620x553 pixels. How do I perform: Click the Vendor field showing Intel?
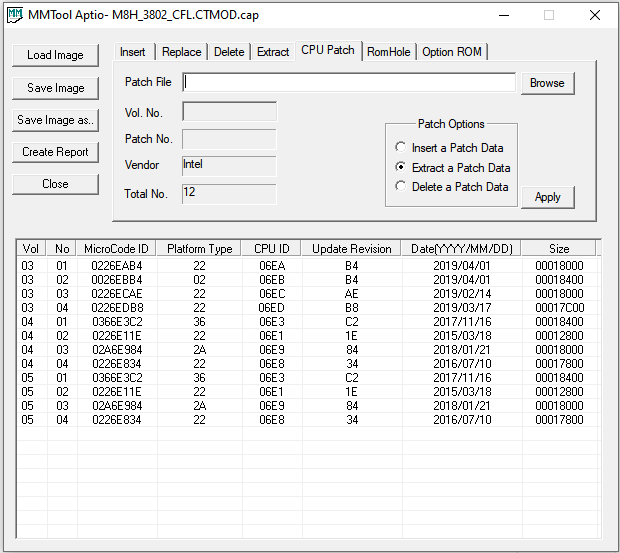pos(229,166)
